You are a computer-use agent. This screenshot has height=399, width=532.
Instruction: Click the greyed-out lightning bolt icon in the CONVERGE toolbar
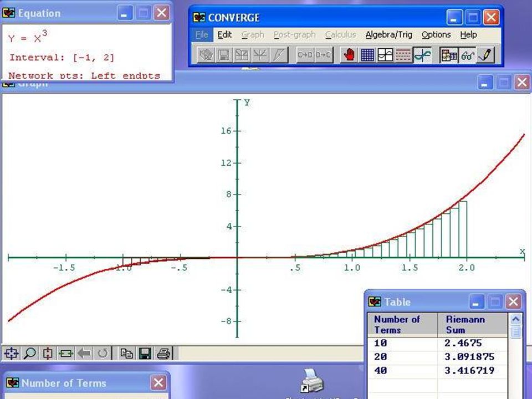[279, 55]
